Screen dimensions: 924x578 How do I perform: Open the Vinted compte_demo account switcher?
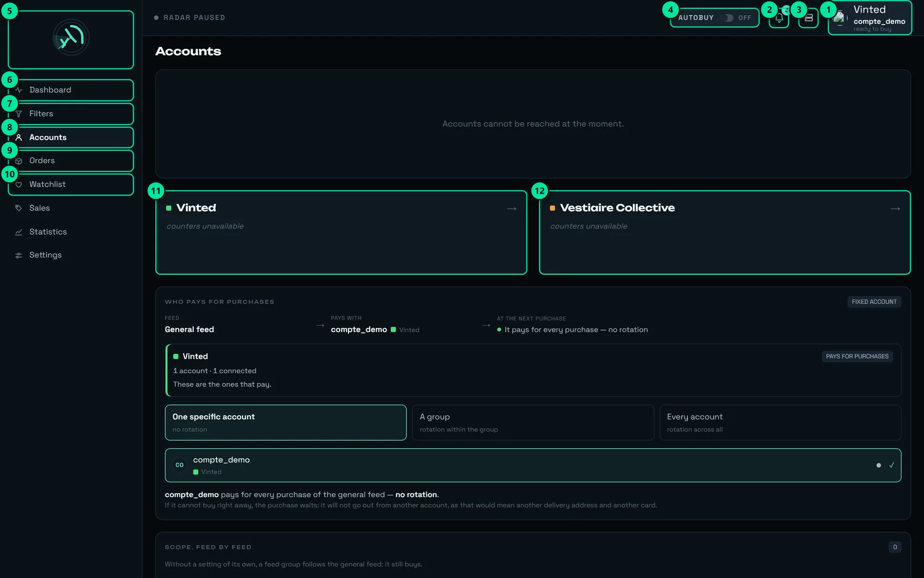tap(870, 18)
